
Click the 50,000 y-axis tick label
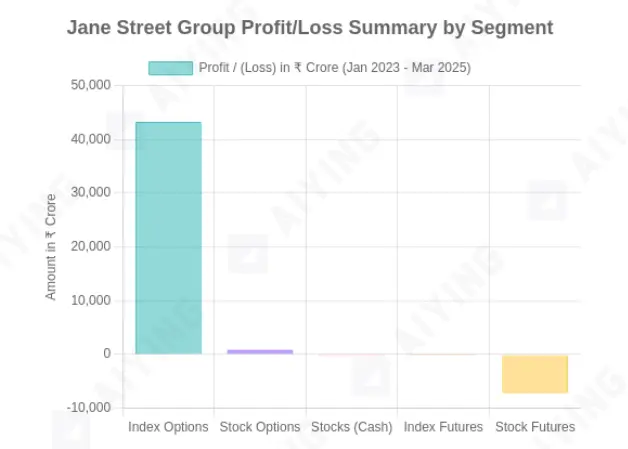tap(91, 85)
